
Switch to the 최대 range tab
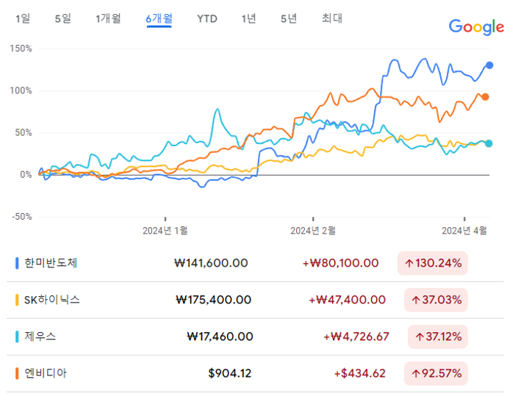(x=332, y=18)
